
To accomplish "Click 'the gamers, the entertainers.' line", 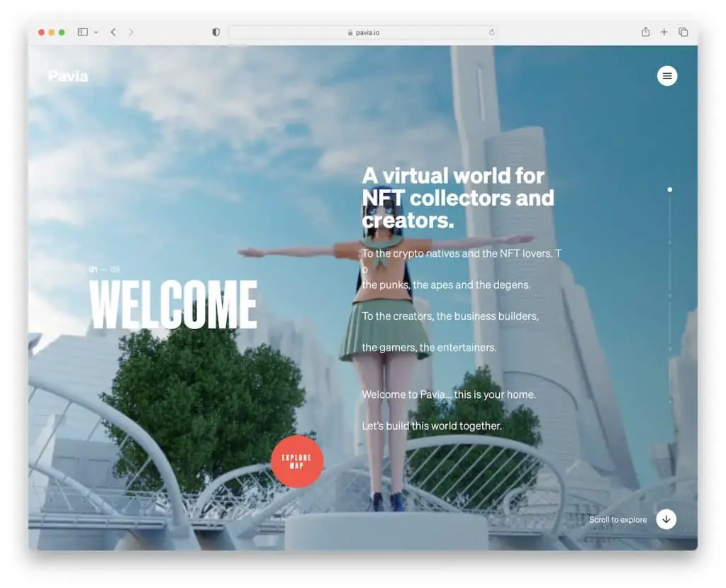I will pyautogui.click(x=429, y=348).
